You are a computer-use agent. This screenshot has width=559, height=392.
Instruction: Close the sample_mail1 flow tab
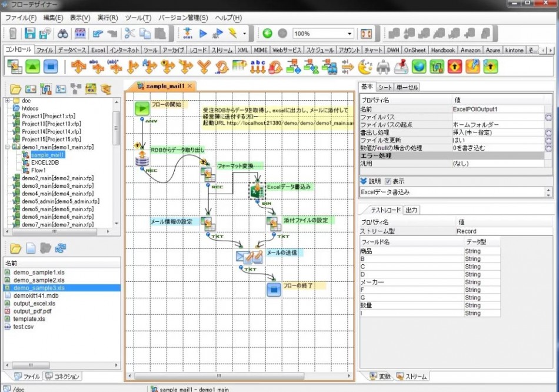click(189, 86)
